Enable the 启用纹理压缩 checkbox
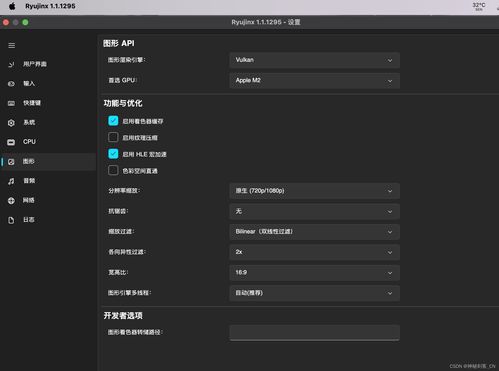499x371 pixels. coord(113,137)
